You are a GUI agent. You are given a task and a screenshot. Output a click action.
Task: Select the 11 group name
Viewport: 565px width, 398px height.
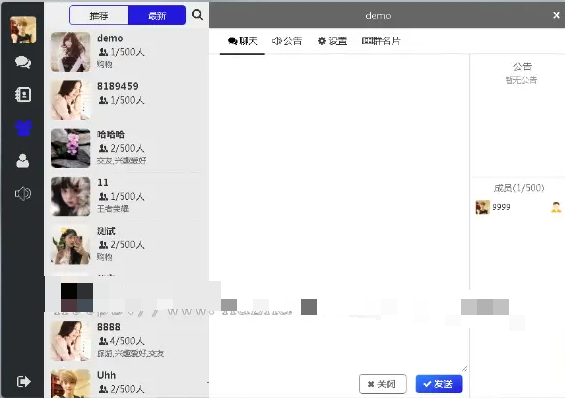pyautogui.click(x=103, y=183)
